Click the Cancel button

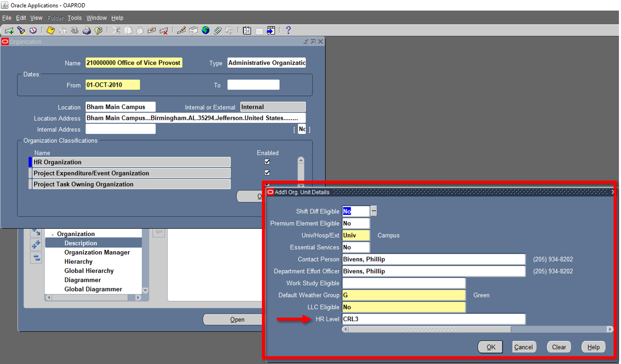coord(524,347)
